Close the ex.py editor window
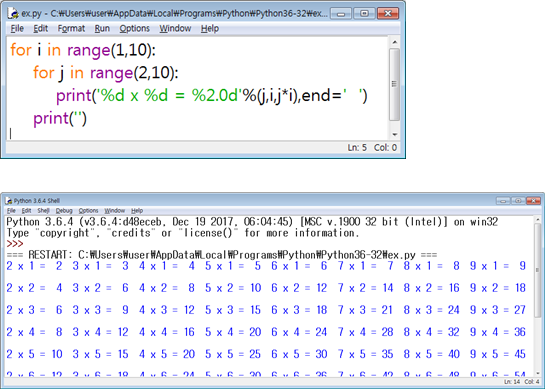 [x=388, y=14]
